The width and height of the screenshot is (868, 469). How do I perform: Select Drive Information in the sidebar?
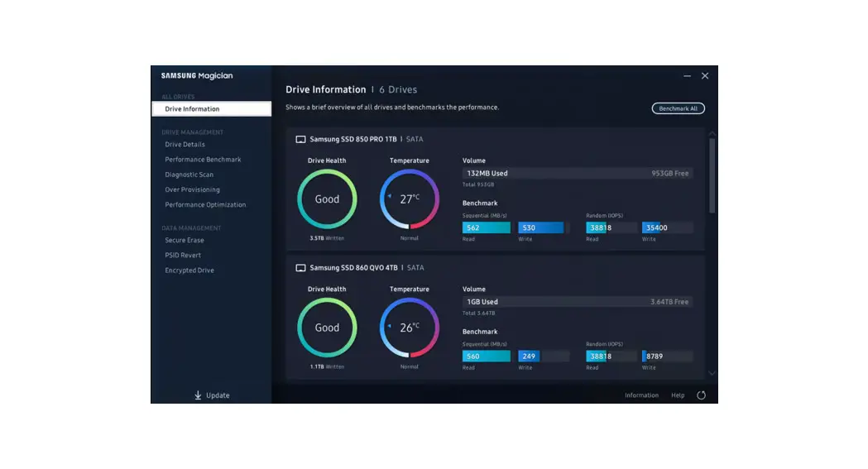[x=212, y=108]
